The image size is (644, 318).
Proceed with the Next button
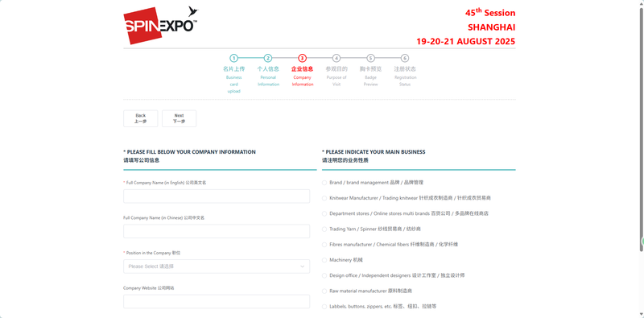point(179,118)
